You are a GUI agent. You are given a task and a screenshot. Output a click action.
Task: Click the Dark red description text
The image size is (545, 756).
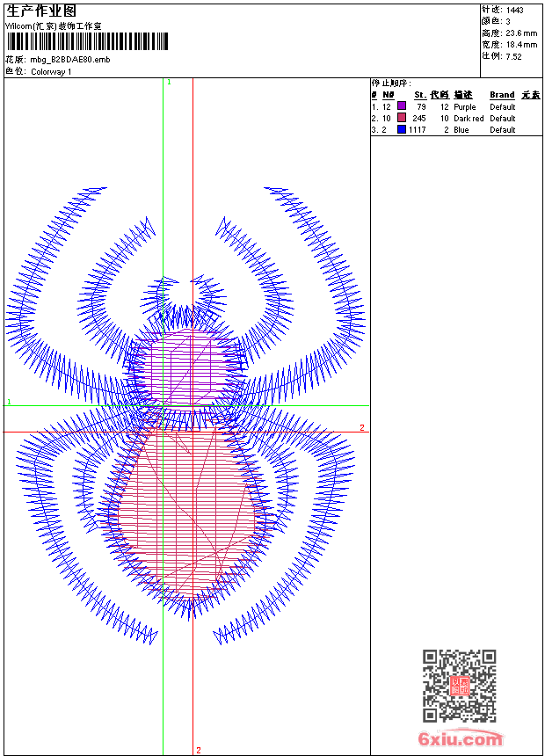469,118
